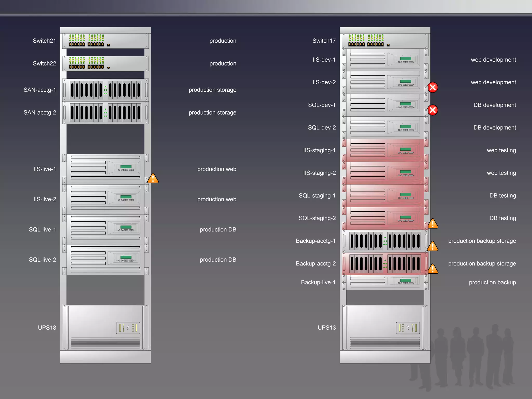Screen dimensions: 532x399
Task: Click the red error icon below SQL-dev-1
Action: click(x=433, y=110)
